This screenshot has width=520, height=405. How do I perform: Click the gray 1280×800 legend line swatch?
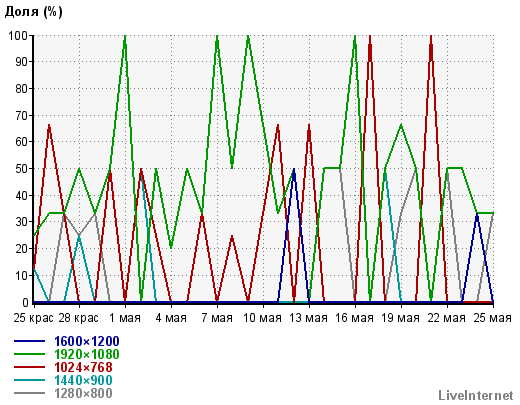click(x=29, y=394)
